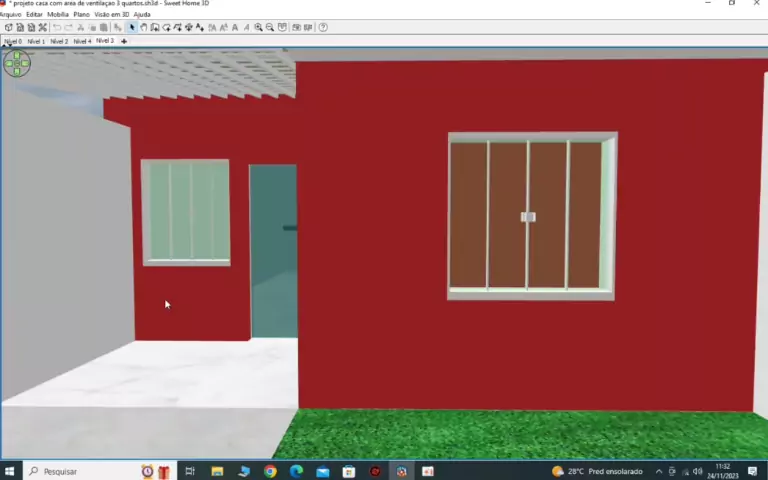Open the Arquivo menu

pos(10,15)
